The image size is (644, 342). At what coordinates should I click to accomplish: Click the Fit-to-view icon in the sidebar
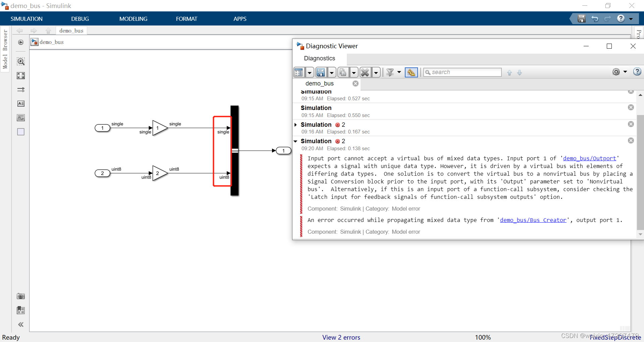pyautogui.click(x=21, y=76)
